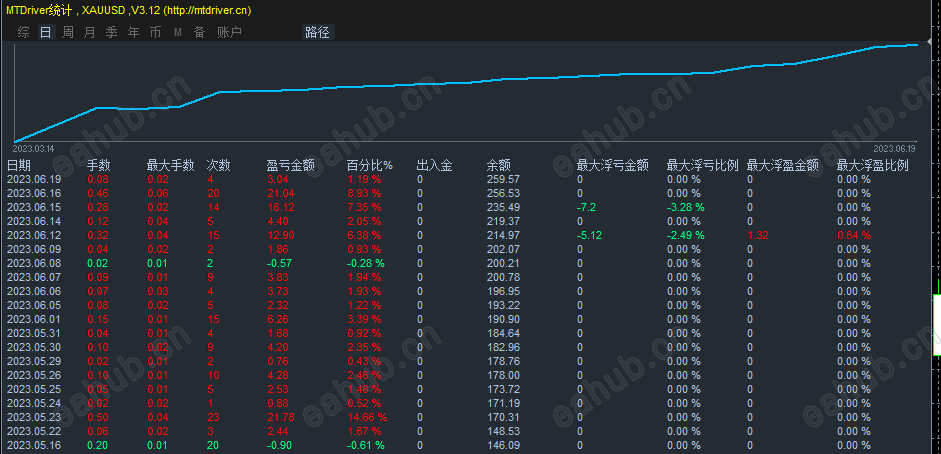Select the 2023.05.25 date cell
941x454 pixels.
[33, 389]
